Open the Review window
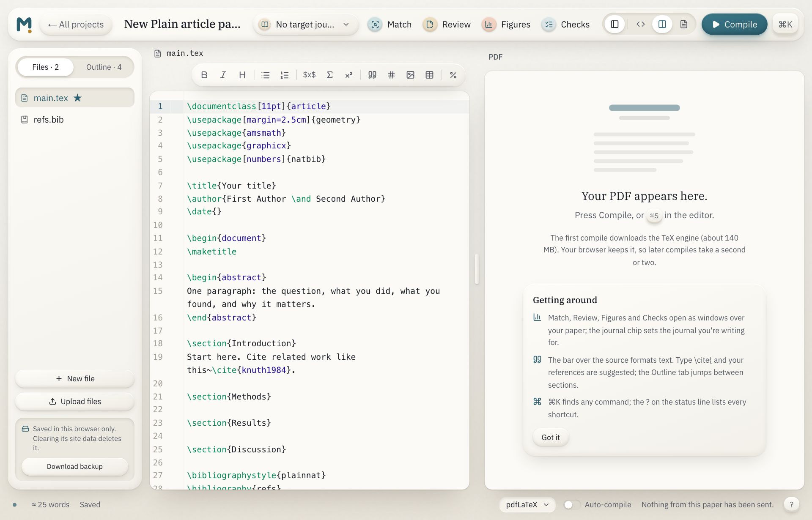The height and width of the screenshot is (520, 812). click(447, 25)
